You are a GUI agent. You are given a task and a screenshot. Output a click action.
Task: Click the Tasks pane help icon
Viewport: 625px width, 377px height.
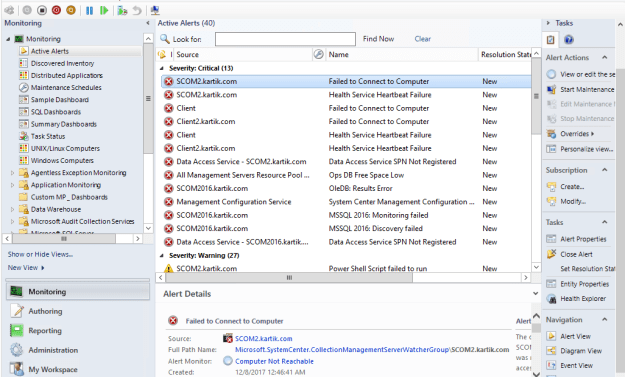[569, 39]
